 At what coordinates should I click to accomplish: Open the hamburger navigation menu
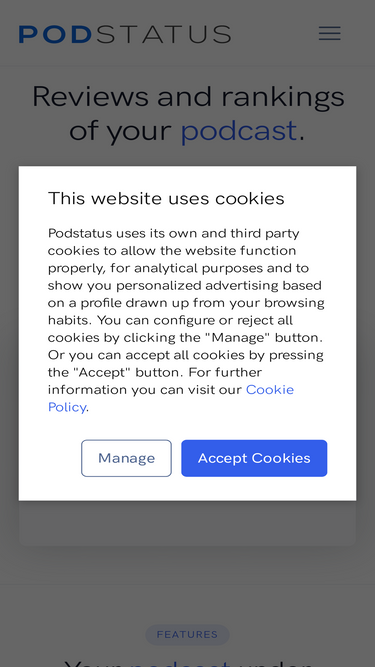(330, 33)
